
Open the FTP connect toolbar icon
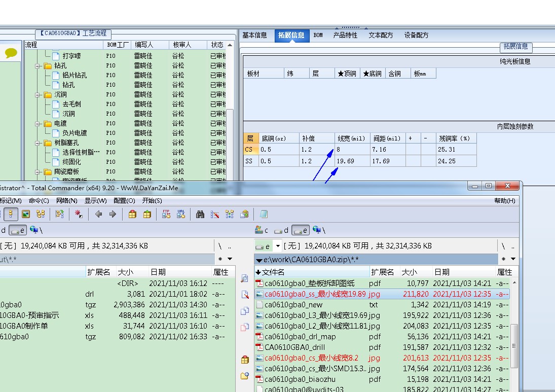166,214
